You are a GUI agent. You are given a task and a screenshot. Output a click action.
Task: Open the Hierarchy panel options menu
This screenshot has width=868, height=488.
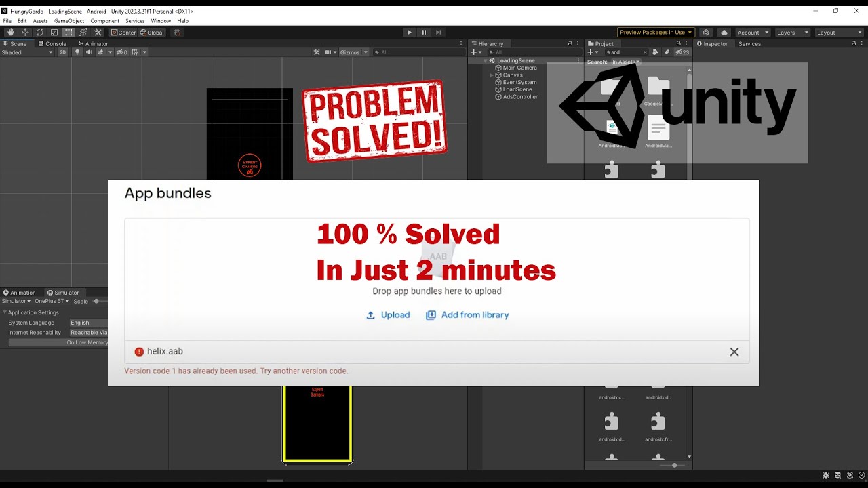[x=578, y=43]
